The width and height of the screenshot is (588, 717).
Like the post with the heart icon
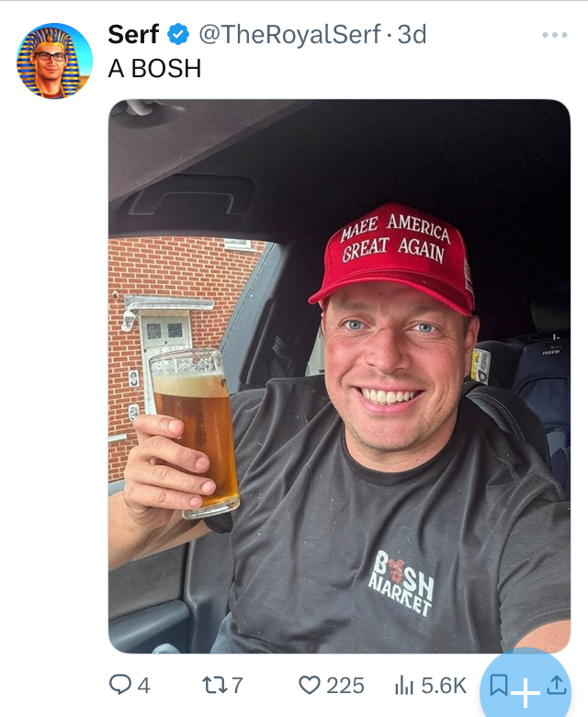(310, 685)
